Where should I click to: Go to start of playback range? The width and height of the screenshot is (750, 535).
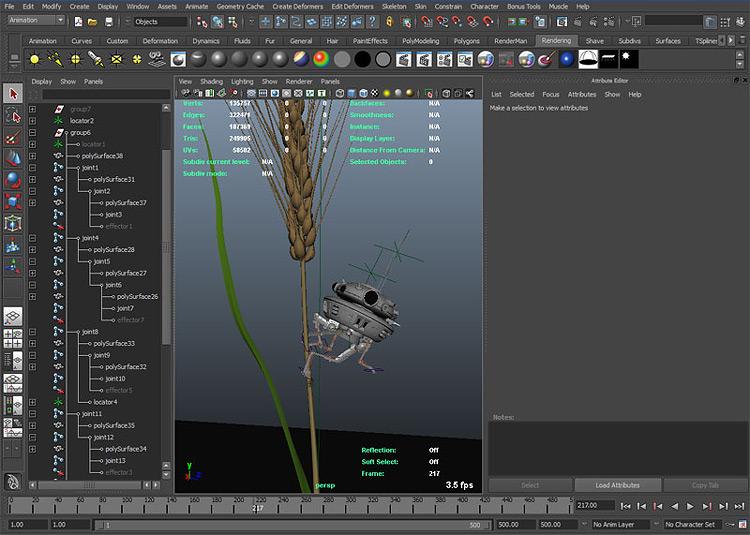[625, 506]
